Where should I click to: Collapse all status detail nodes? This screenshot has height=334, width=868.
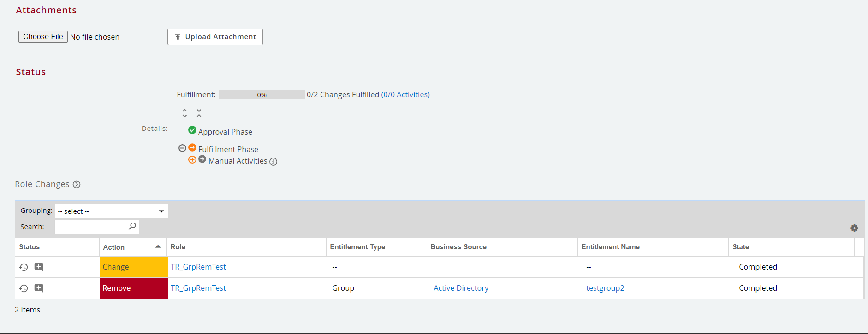[199, 113]
